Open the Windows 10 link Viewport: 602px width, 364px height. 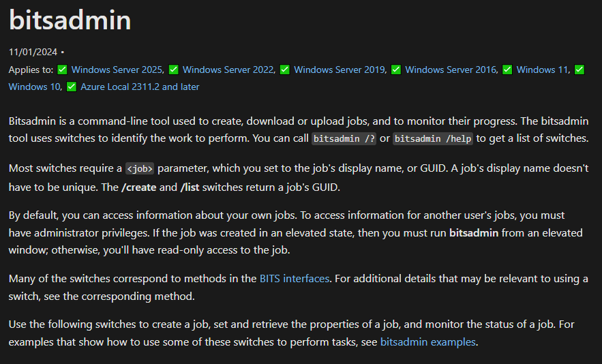pyautogui.click(x=34, y=87)
